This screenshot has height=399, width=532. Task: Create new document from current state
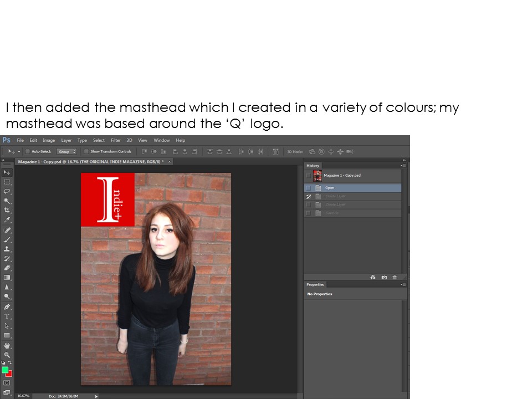tap(373, 278)
